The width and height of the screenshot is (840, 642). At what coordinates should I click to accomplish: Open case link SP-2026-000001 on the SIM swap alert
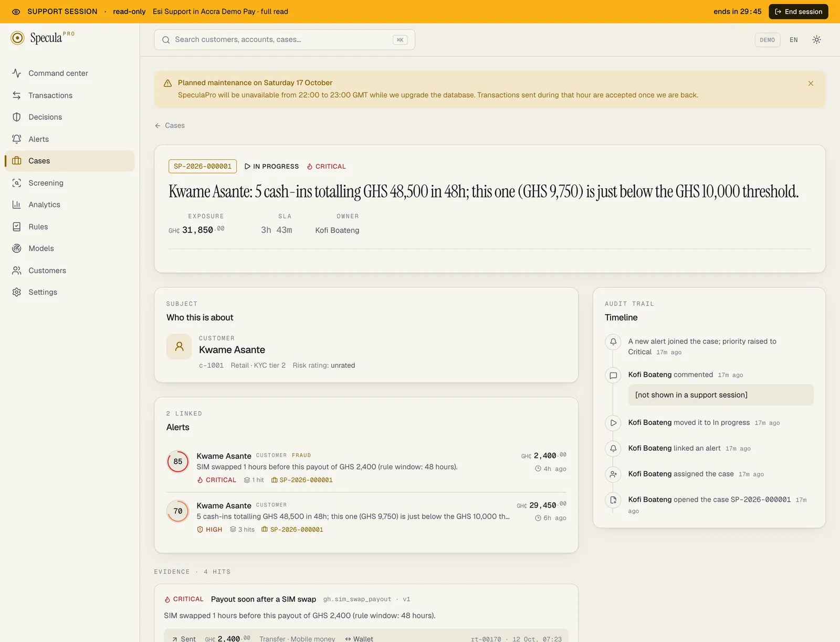pos(302,480)
